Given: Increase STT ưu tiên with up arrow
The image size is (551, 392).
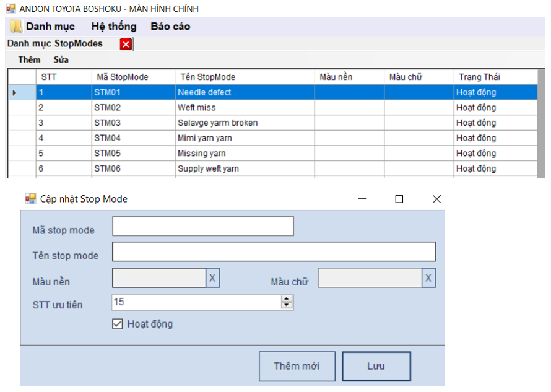Looking at the screenshot, I should [286, 299].
